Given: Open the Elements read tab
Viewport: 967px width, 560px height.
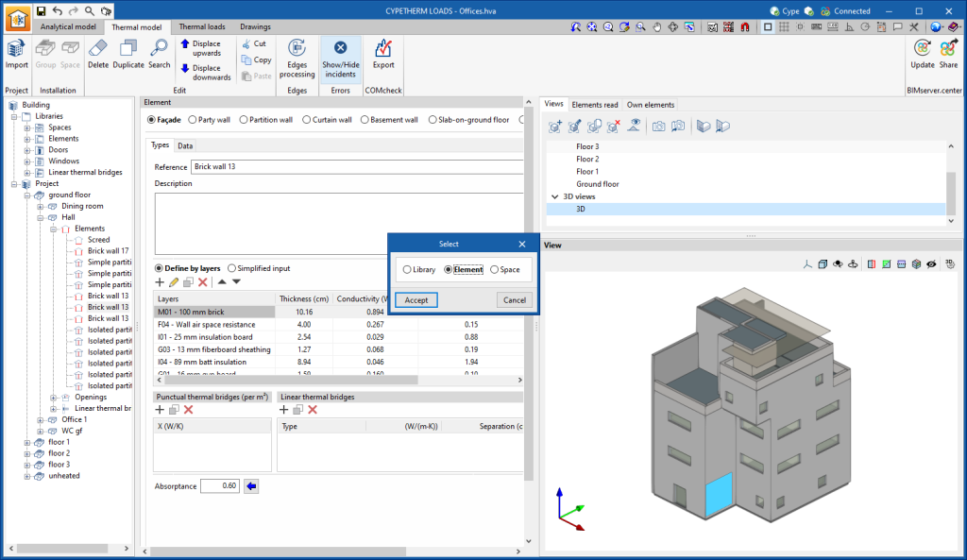Looking at the screenshot, I should (595, 105).
